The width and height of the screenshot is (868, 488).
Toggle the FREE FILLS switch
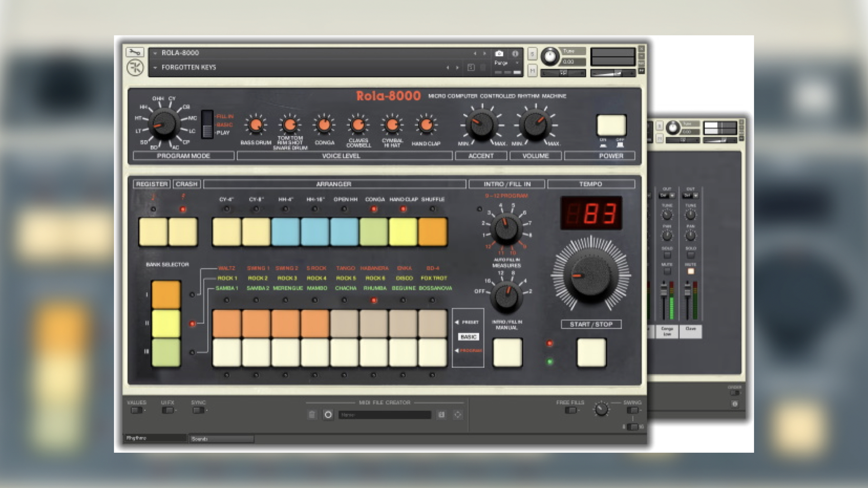(571, 410)
